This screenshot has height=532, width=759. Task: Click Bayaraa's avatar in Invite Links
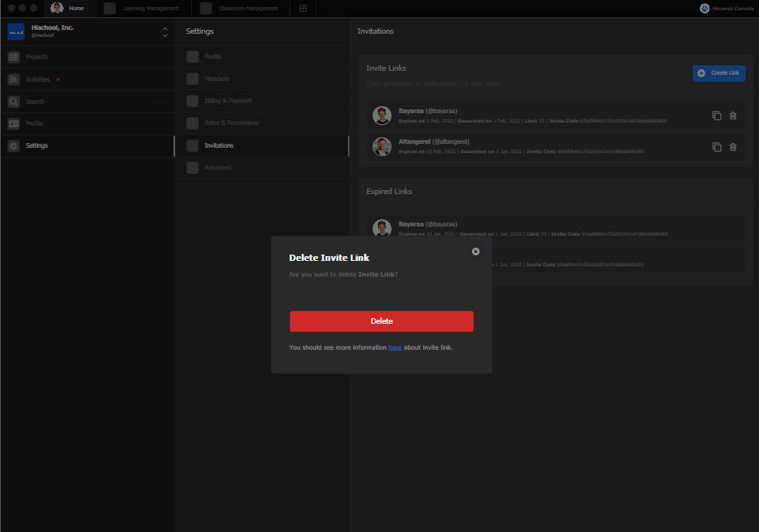point(382,116)
